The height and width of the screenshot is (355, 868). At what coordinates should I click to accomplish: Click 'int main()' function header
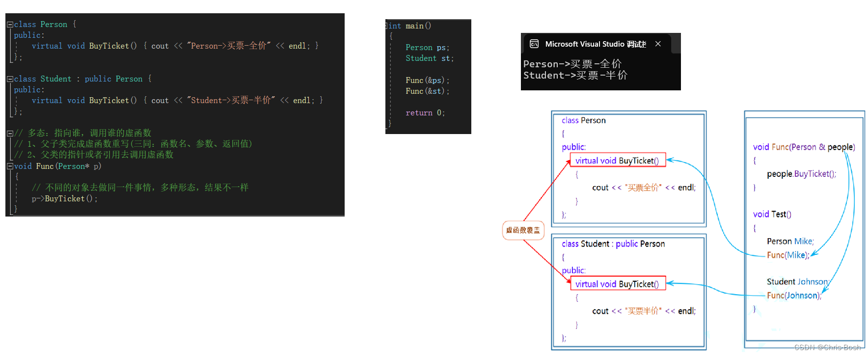(x=409, y=26)
